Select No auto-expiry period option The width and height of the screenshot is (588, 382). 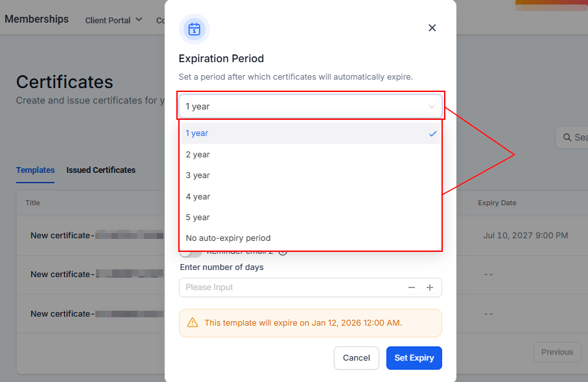click(x=228, y=238)
